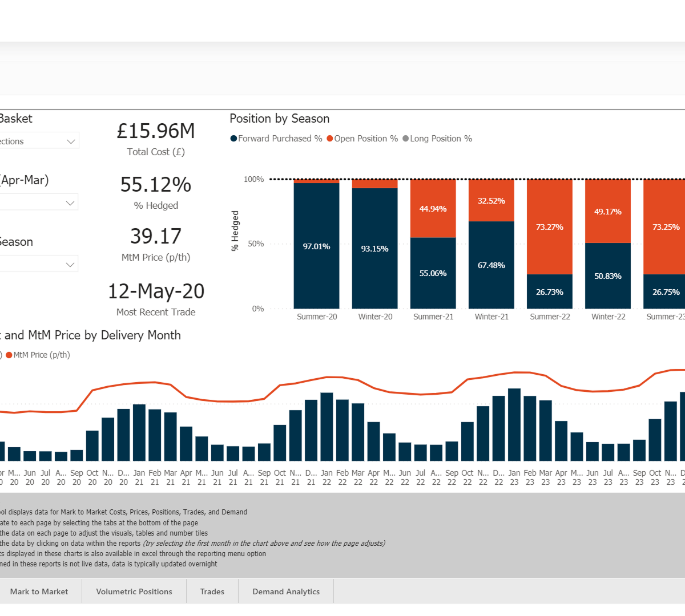Open the Season filter dropdown
The height and width of the screenshot is (616, 685).
click(70, 264)
